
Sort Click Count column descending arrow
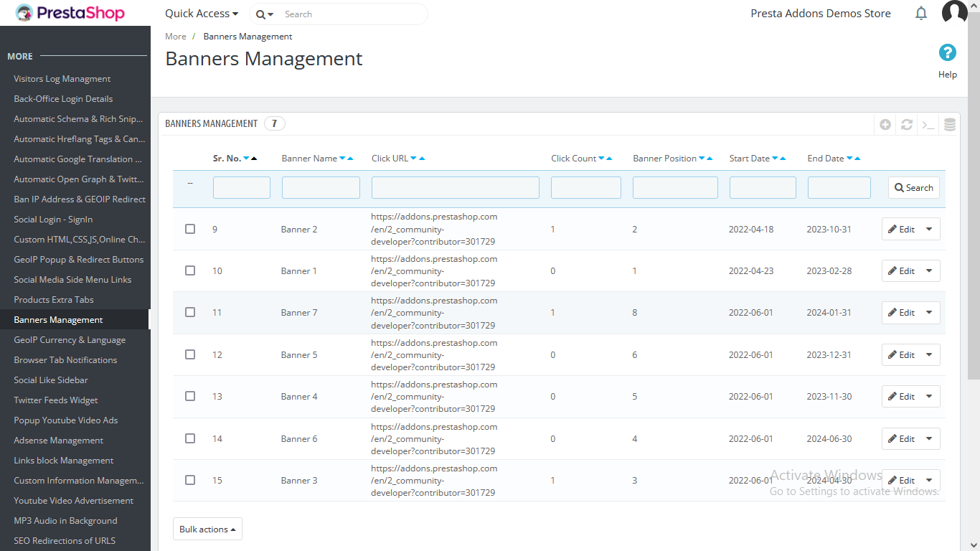point(601,159)
